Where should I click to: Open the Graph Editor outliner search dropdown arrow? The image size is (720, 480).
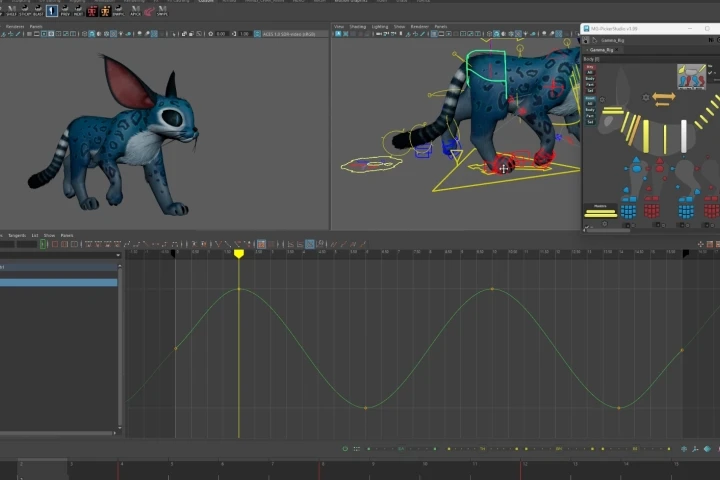pyautogui.click(x=118, y=255)
